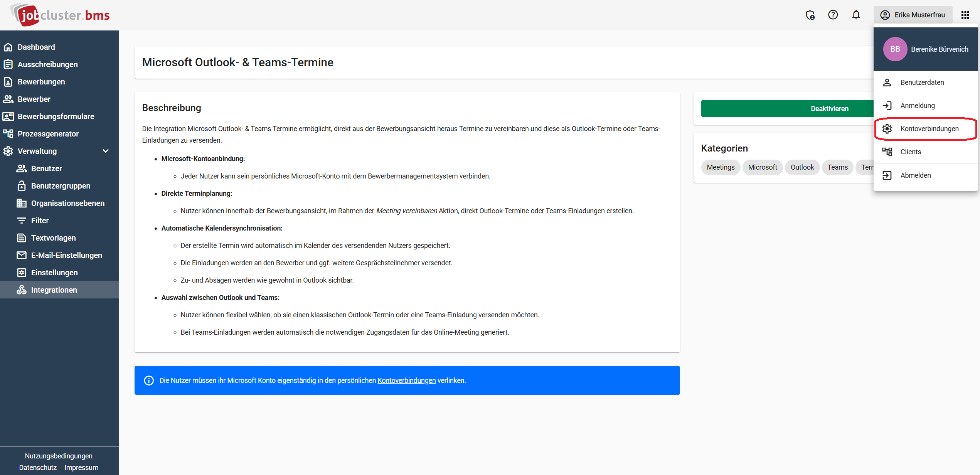Viewport: 980px width, 475px height.
Task: Open the Nutzungsbedingungen footer link
Action: 59,456
